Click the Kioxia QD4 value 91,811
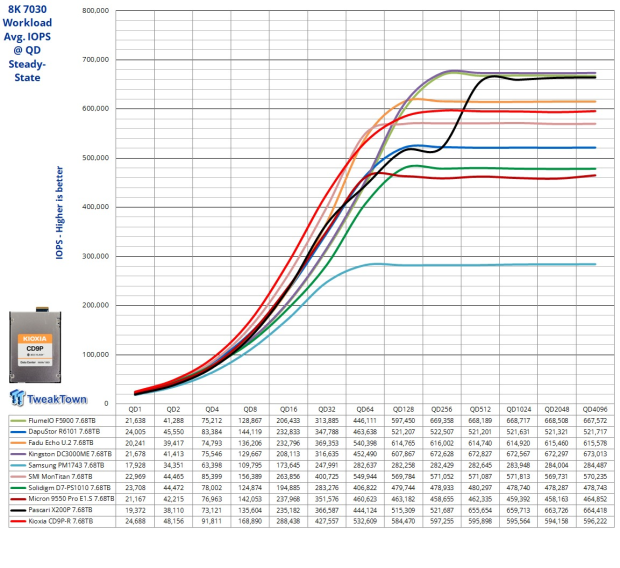Image resolution: width=620 pixels, height=568 pixels. point(212,521)
